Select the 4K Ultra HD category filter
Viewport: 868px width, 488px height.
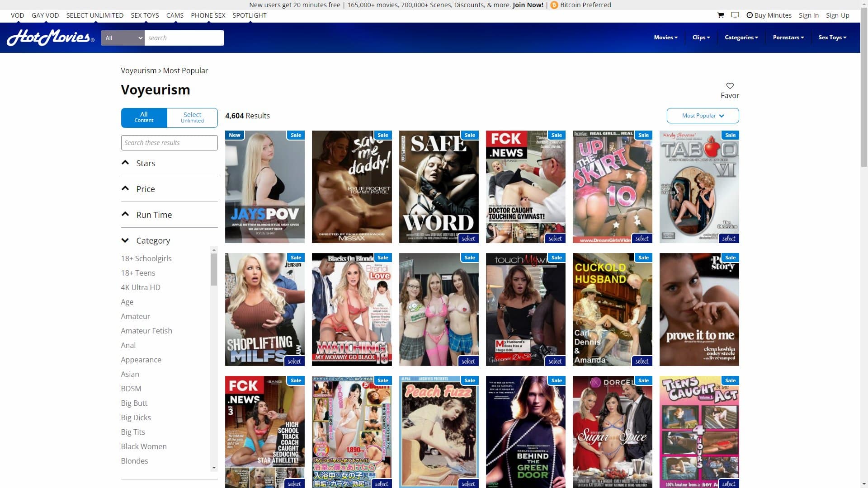point(141,287)
